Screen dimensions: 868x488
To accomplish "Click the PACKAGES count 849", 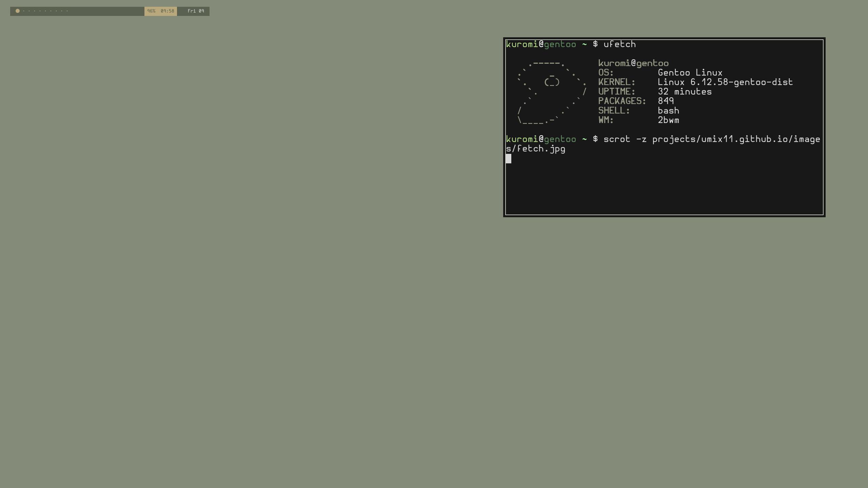I will tap(666, 101).
